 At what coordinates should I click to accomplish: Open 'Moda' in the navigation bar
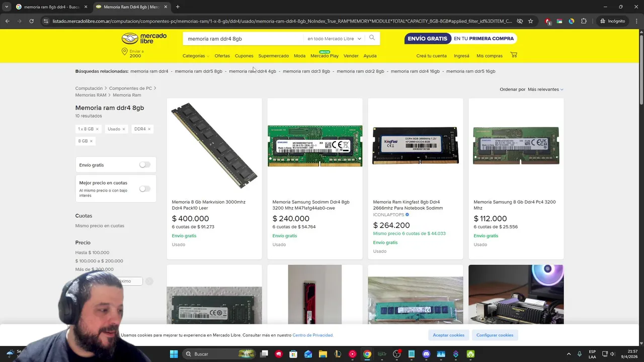300,56
